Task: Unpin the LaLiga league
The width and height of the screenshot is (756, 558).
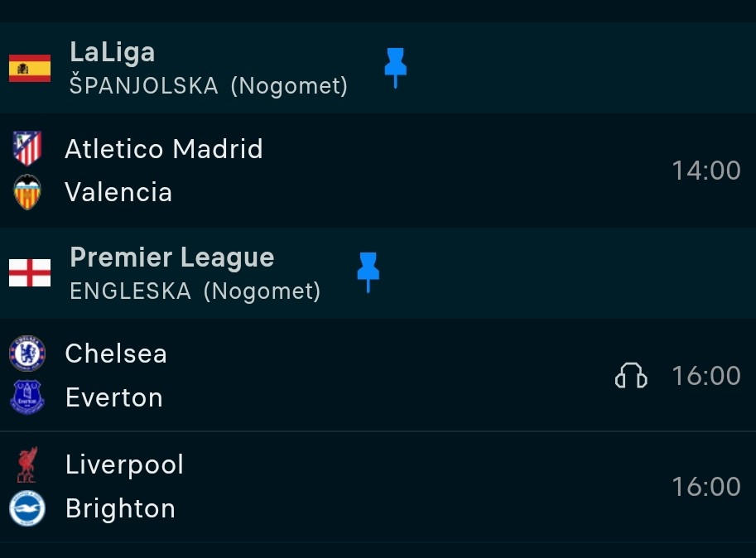Action: 395,66
